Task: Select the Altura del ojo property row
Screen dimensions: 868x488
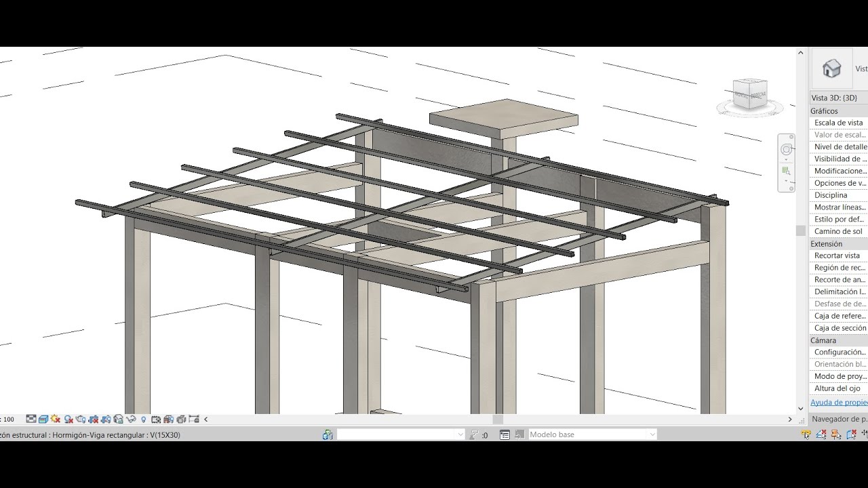Action: click(x=839, y=388)
